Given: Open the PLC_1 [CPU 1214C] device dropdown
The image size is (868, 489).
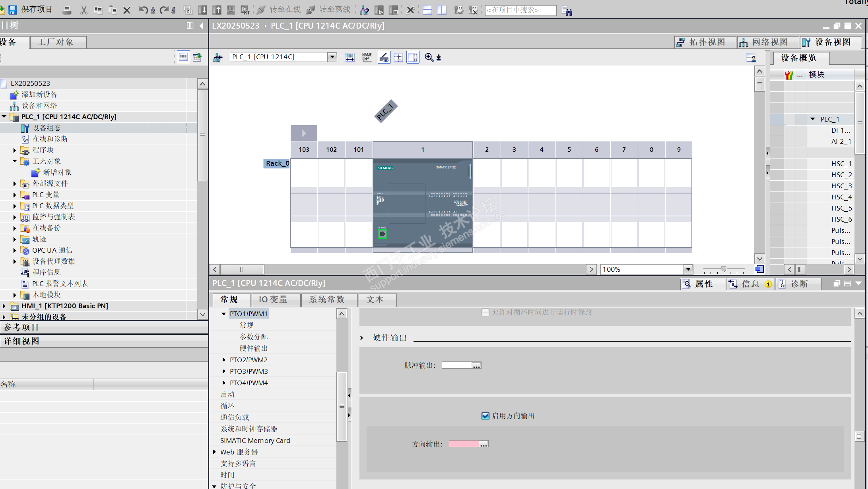Looking at the screenshot, I should [x=332, y=57].
